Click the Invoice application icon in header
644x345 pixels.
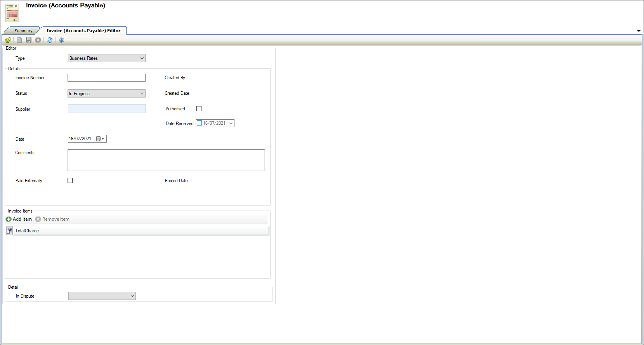click(12, 13)
